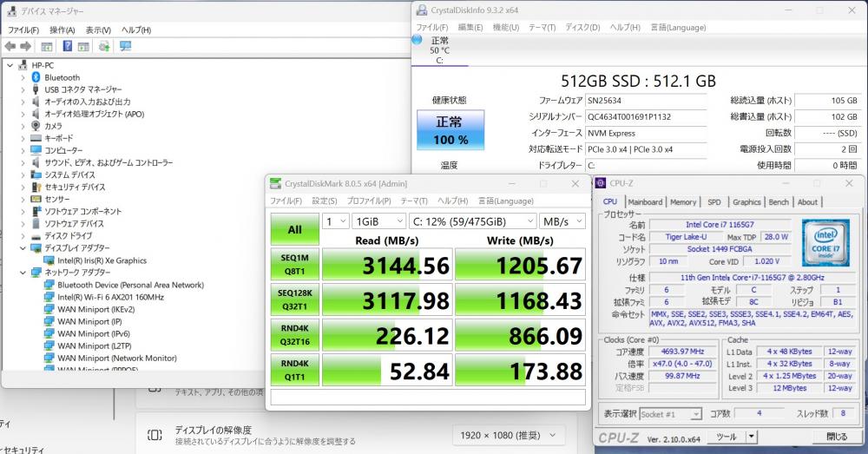Collapse the HP-PC root node
Image resolution: width=868 pixels, height=454 pixels.
tap(10, 65)
